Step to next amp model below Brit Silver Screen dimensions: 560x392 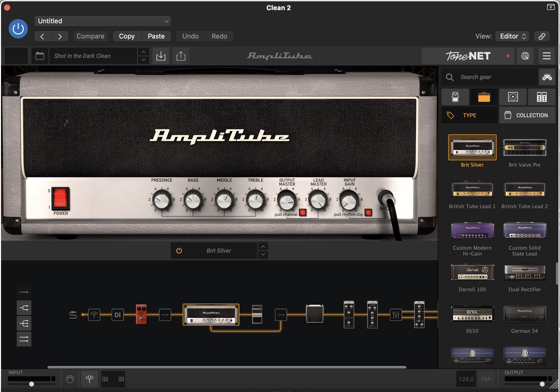pos(263,254)
